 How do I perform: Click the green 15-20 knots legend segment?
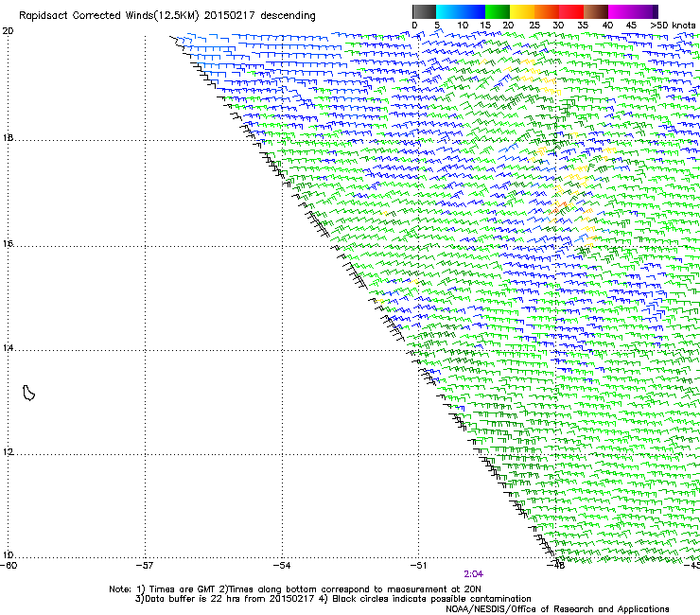(498, 11)
